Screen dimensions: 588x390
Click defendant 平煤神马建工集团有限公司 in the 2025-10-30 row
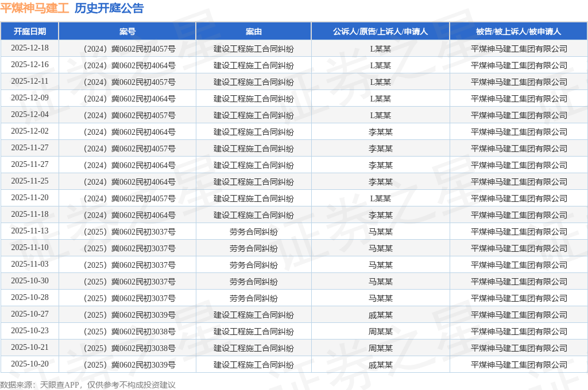(519, 282)
